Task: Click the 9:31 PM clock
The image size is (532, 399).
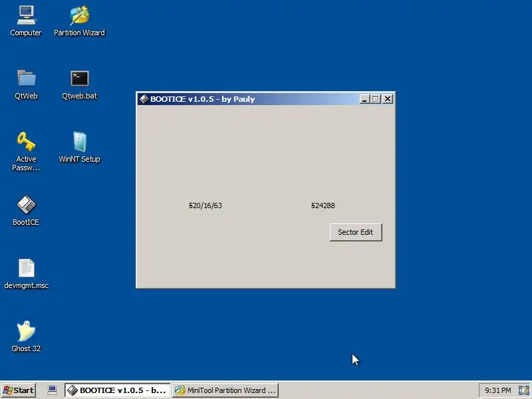Action: pos(497,390)
